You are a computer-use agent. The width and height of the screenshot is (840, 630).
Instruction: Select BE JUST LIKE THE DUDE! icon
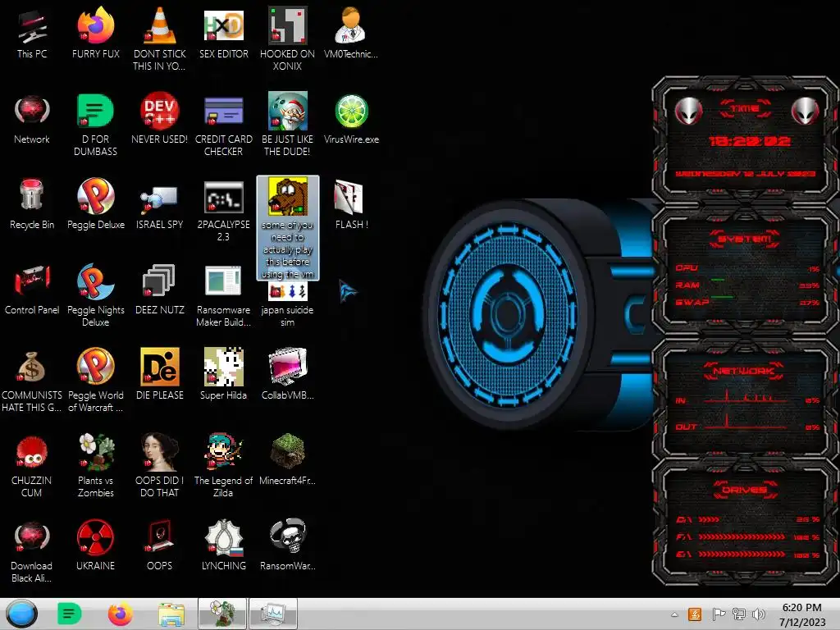coord(288,111)
